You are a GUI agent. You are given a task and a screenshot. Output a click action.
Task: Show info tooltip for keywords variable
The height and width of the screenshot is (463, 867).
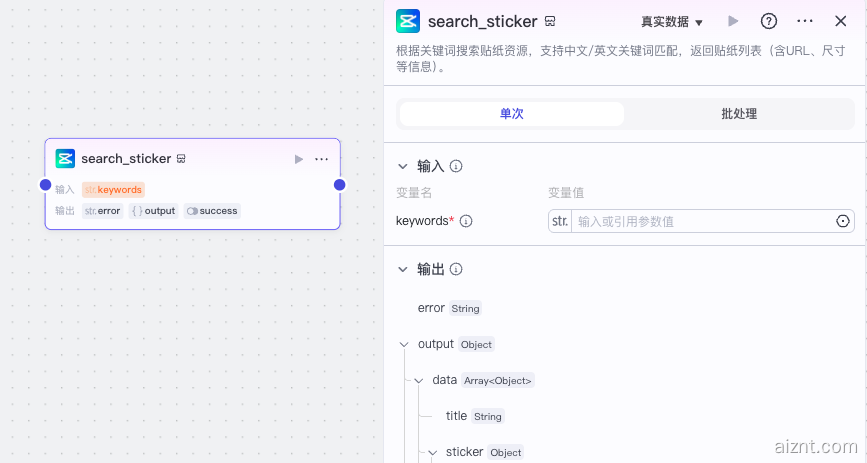click(x=466, y=221)
